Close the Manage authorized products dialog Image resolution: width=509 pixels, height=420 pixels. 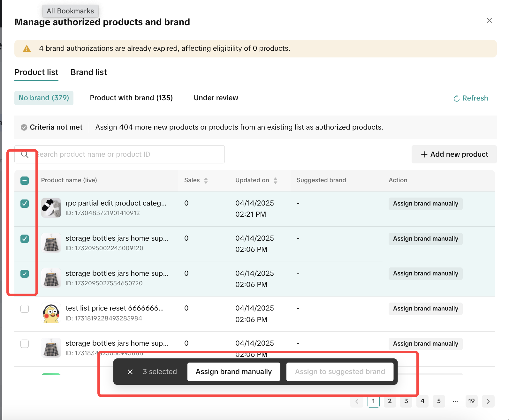(489, 20)
